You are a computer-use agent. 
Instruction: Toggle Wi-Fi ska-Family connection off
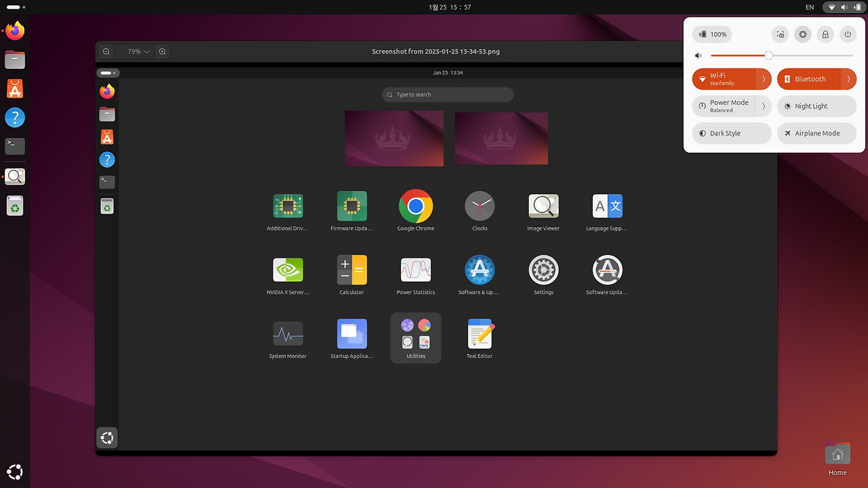pos(723,79)
